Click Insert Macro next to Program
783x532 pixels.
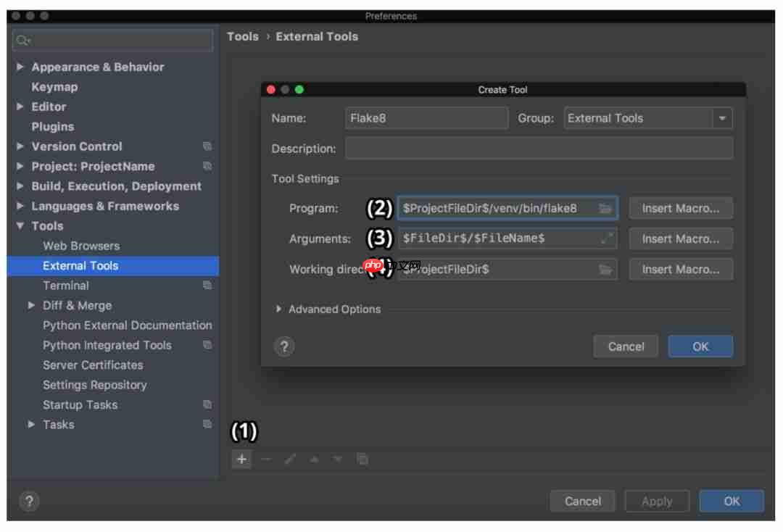pyautogui.click(x=680, y=208)
